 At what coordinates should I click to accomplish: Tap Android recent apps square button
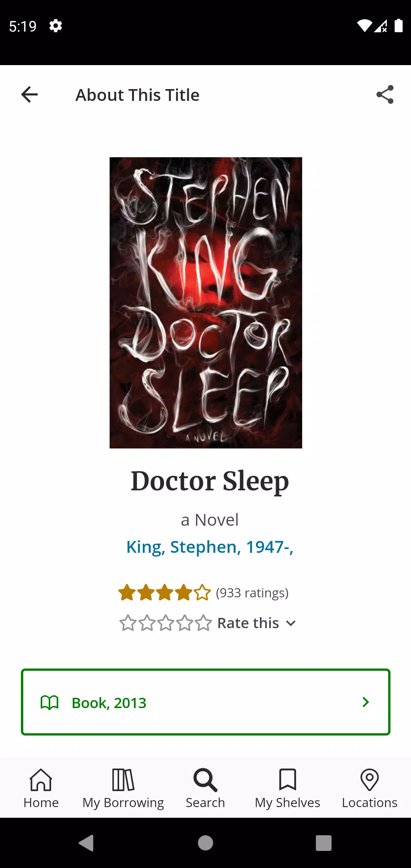(x=324, y=843)
